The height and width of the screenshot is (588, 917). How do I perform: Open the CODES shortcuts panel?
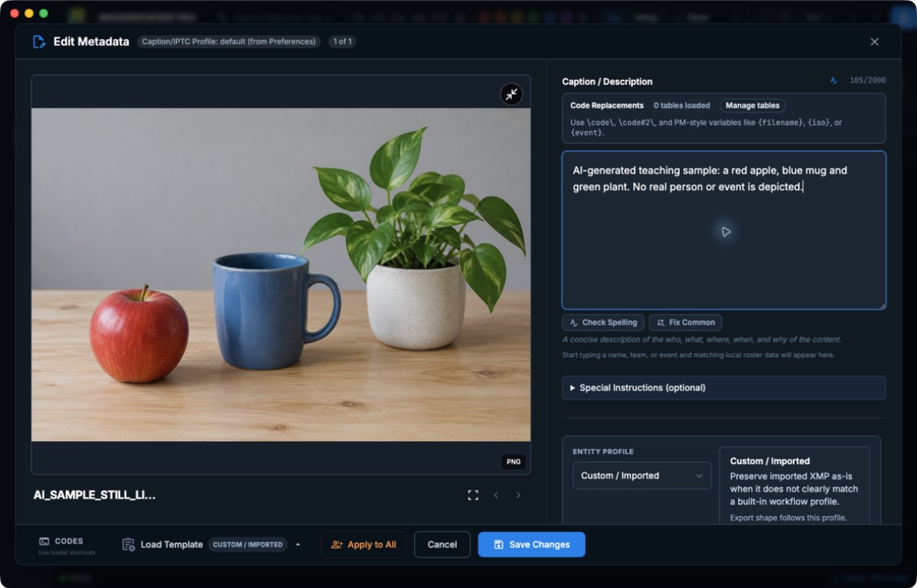67,544
